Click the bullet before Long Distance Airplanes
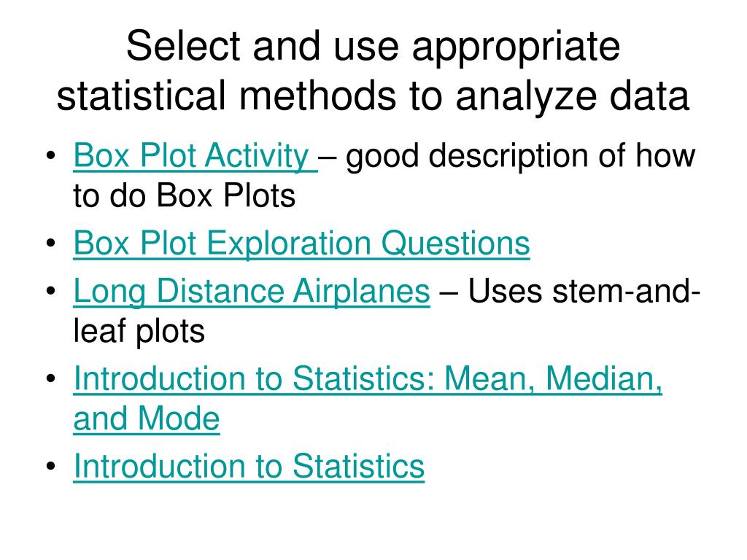Image resolution: width=747 pixels, height=560 pixels. 51,292
